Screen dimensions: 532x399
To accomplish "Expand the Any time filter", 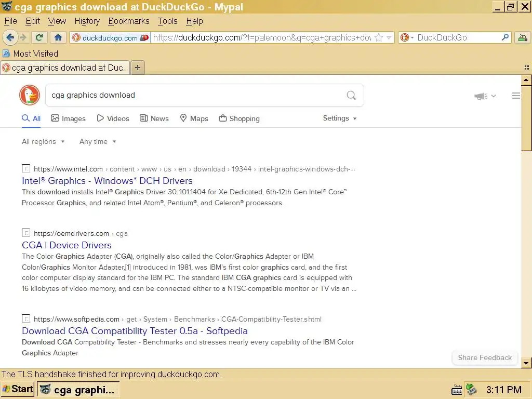I will 98,141.
